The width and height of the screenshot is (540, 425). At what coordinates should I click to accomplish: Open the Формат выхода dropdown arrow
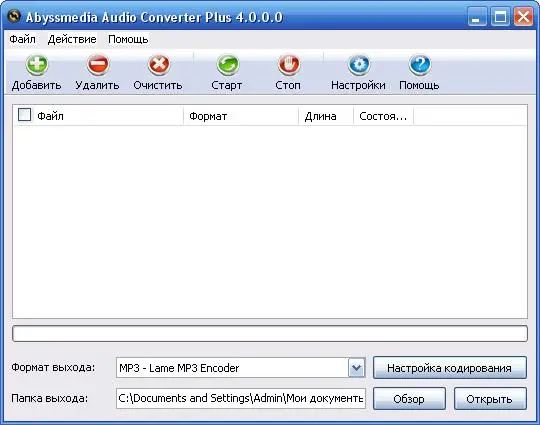click(356, 368)
